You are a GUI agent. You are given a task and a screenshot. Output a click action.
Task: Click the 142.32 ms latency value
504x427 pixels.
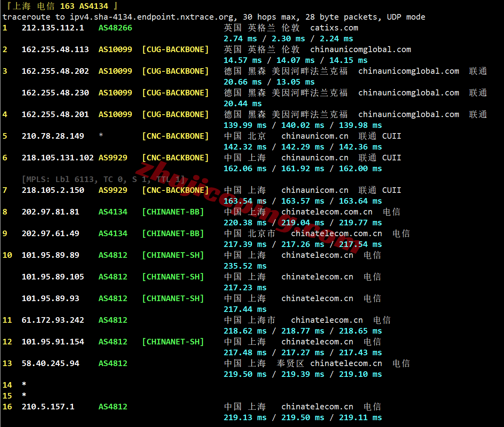tap(245, 147)
